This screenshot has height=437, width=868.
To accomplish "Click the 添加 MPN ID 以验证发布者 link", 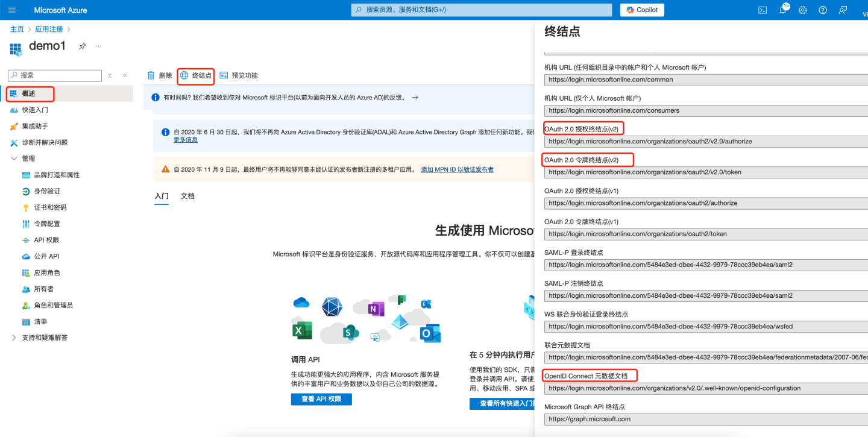I will click(x=457, y=169).
